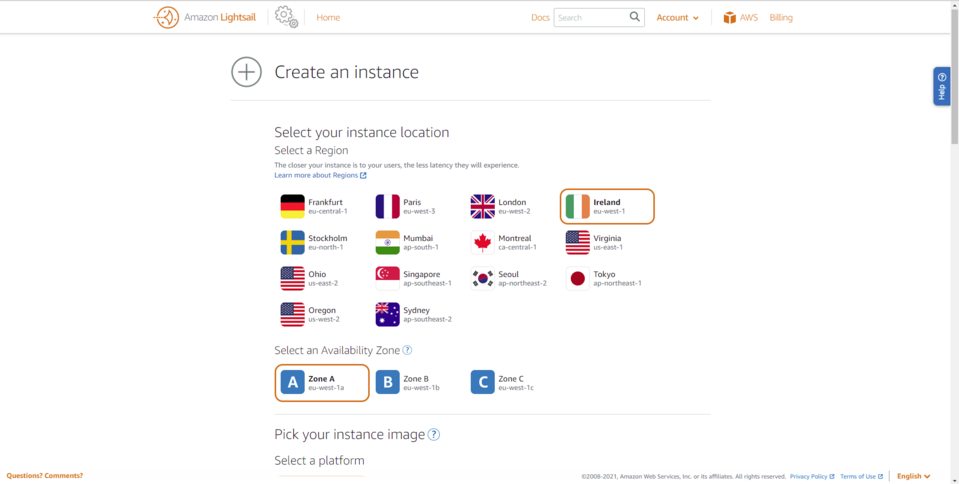Click the Montreal Canadian flag icon
The width and height of the screenshot is (959, 484).
click(483, 243)
